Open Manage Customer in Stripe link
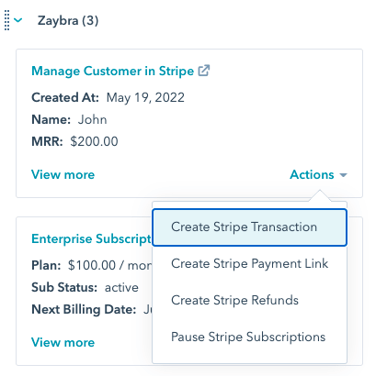The height and width of the screenshot is (376, 376). tap(112, 71)
